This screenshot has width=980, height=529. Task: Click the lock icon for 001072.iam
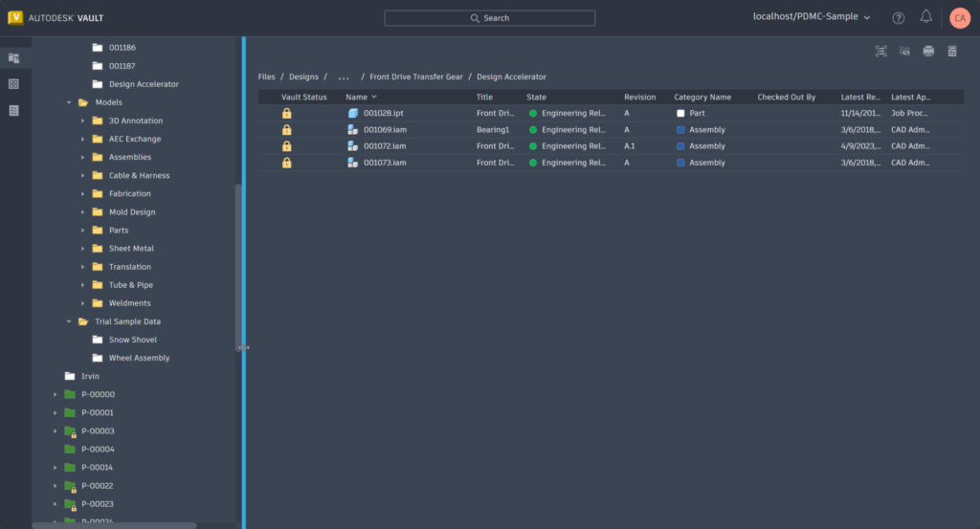286,145
